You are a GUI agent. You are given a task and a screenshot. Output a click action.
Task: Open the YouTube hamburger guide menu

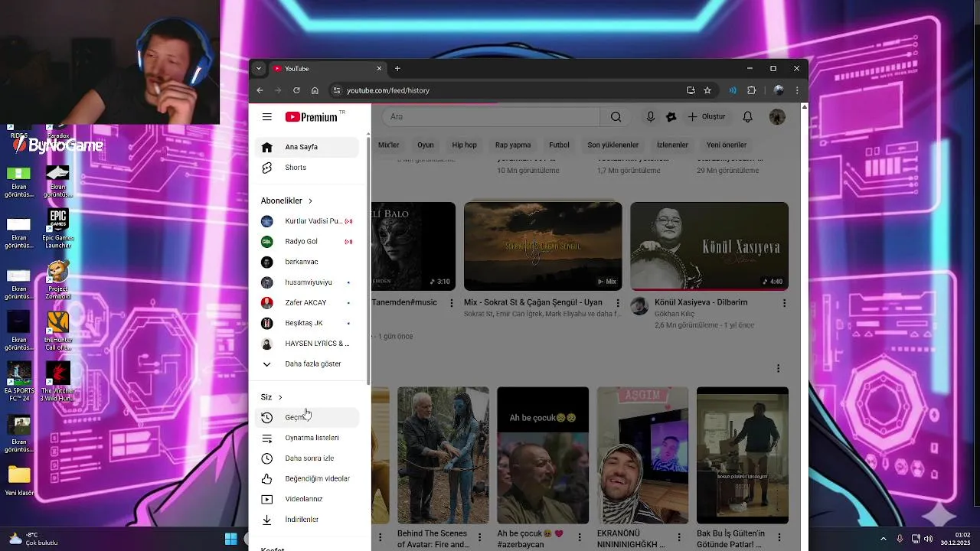click(266, 117)
